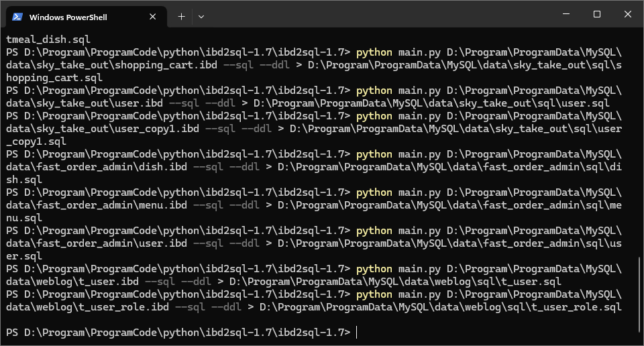The image size is (644, 346).
Task: Click the 'er.sql' wrapped line
Action: (x=24, y=256)
